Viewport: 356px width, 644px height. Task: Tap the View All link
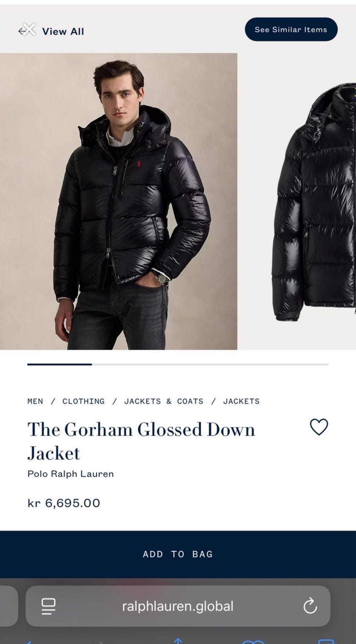point(63,31)
